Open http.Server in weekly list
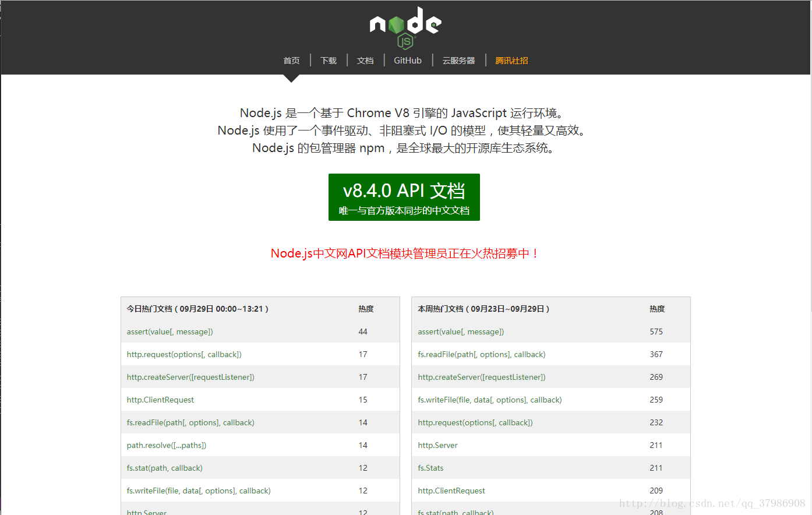The image size is (812, 515). (437, 445)
